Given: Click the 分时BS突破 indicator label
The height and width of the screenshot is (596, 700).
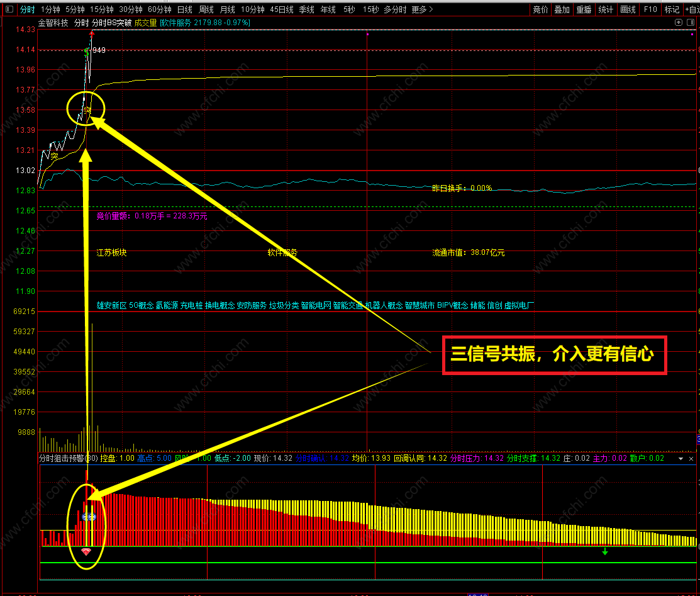Looking at the screenshot, I should [x=111, y=23].
